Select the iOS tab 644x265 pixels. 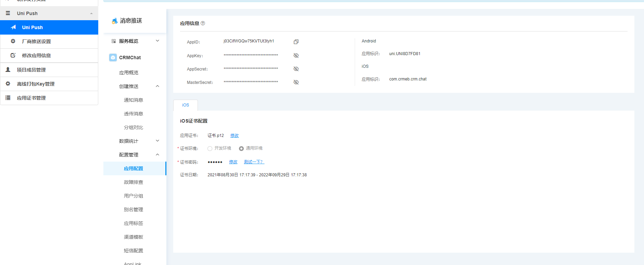(x=186, y=105)
